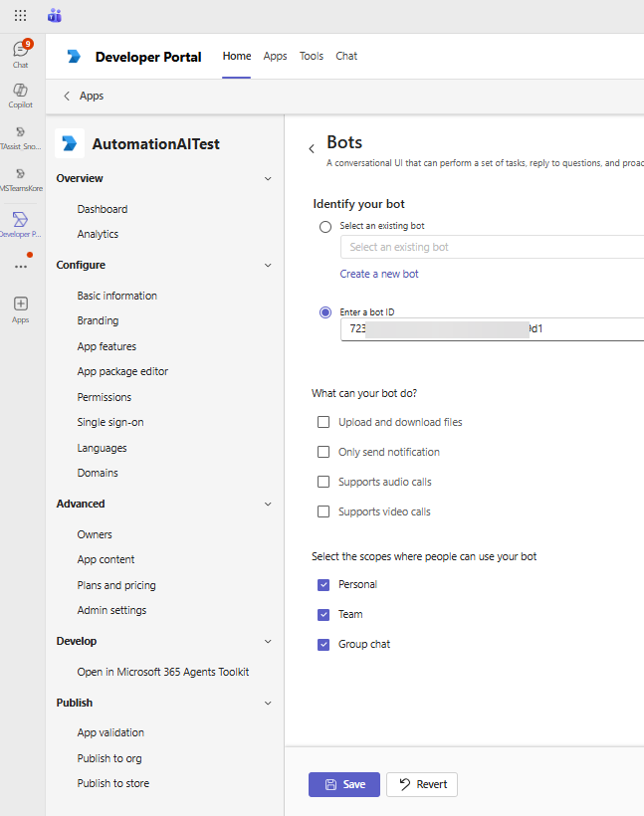The width and height of the screenshot is (644, 816).
Task: Select the 'Select an existing bot' radio button
Action: tap(325, 227)
